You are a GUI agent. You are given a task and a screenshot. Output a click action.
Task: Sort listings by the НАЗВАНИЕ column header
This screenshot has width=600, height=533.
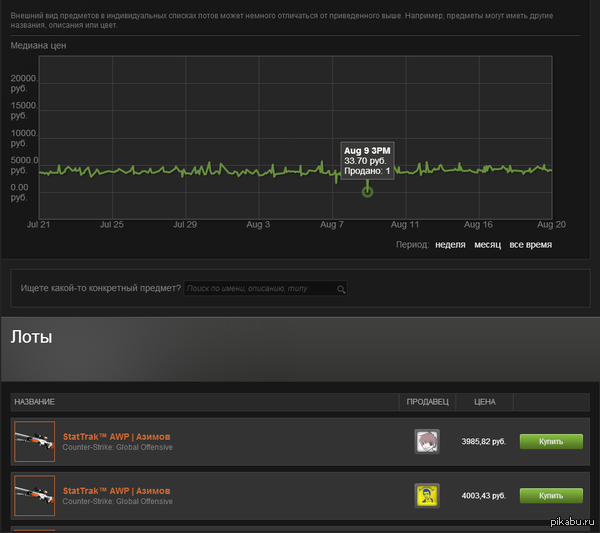pos(35,402)
